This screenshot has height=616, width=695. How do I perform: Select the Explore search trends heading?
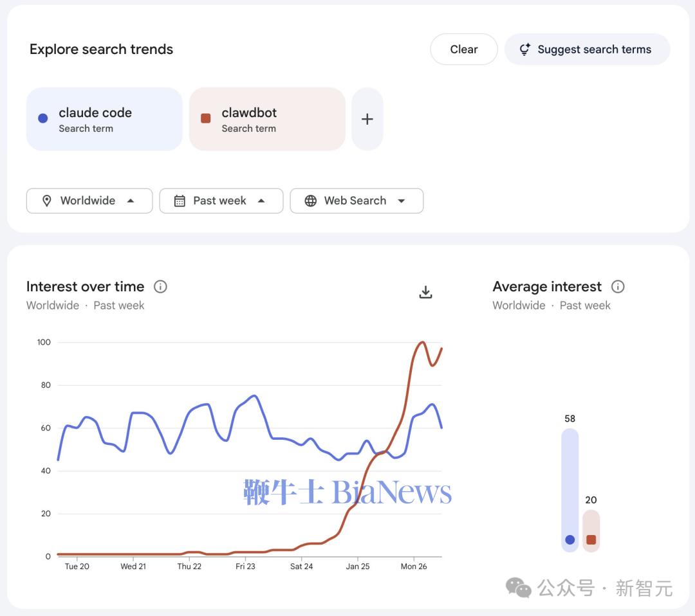pyautogui.click(x=101, y=49)
